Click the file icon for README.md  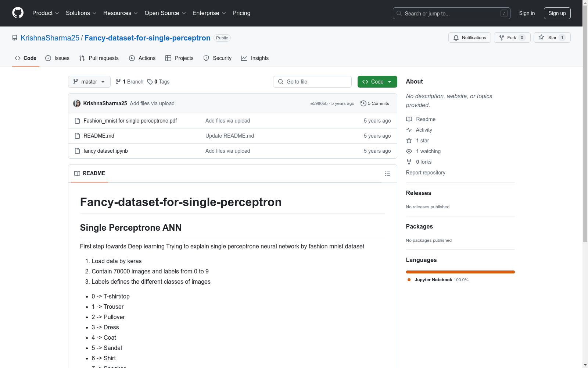coord(77,136)
